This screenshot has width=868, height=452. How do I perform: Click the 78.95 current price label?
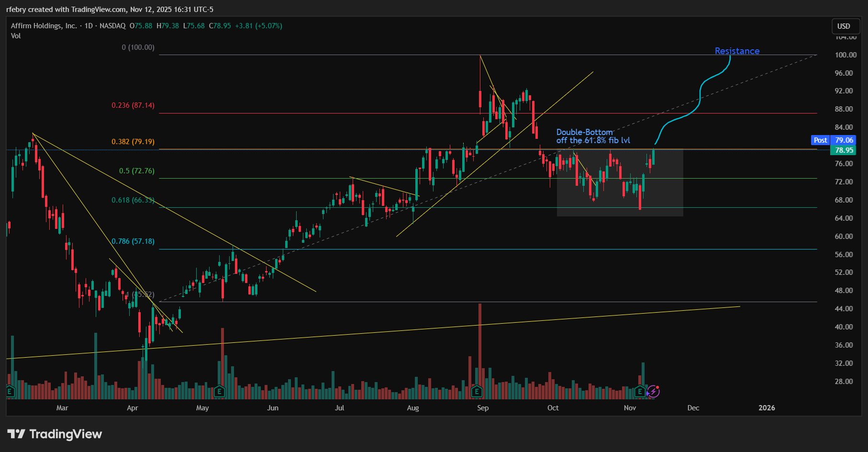coord(844,150)
